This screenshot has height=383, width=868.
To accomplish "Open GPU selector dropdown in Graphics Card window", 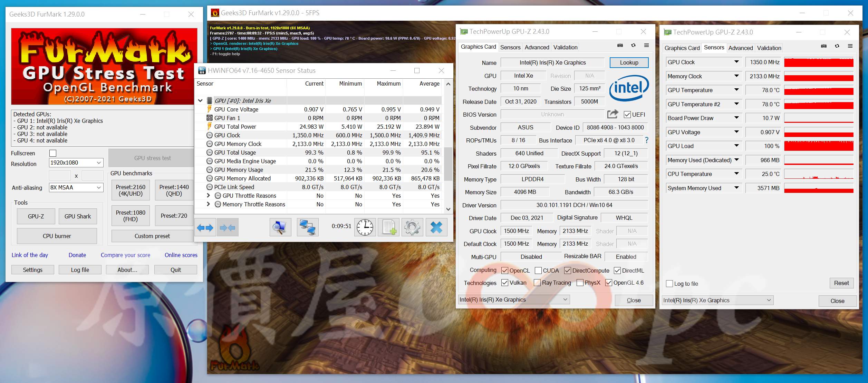I will (x=514, y=299).
